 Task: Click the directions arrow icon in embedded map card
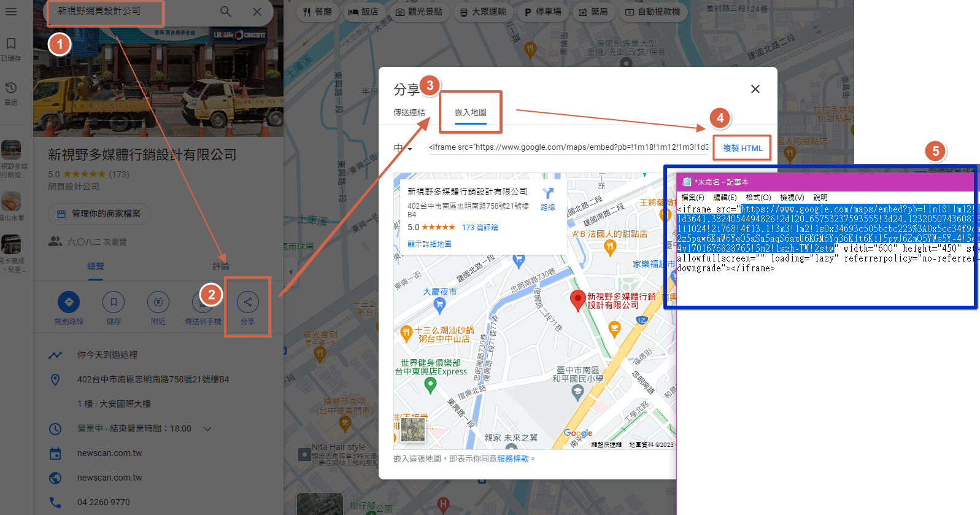(x=548, y=193)
